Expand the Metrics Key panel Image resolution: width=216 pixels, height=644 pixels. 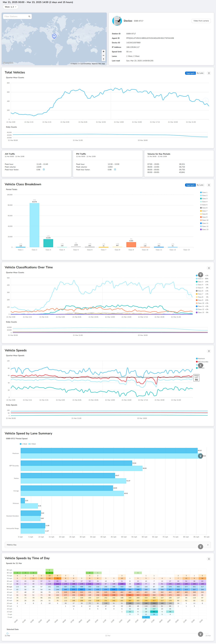pos(208,545)
